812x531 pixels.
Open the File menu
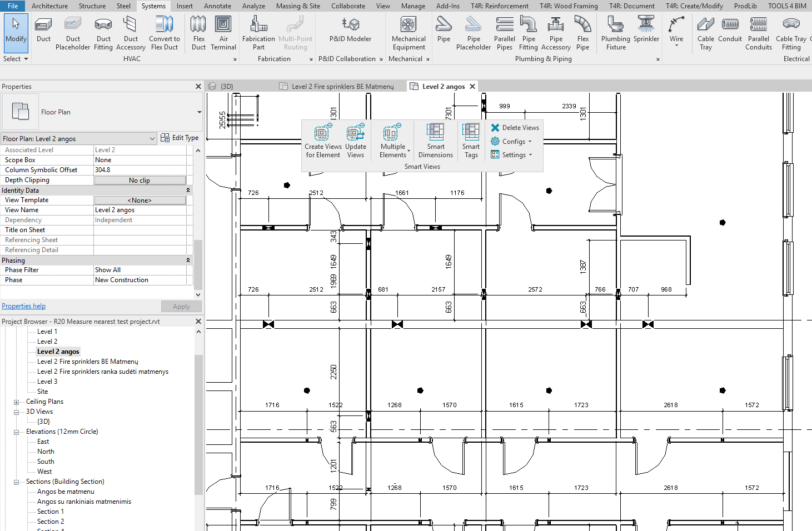13,6
